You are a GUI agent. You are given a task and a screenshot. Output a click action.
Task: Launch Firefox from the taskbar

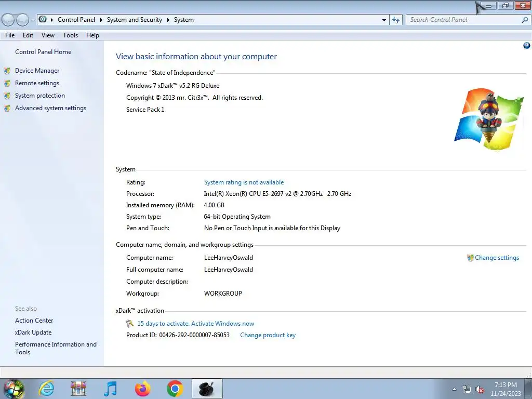[x=143, y=389]
